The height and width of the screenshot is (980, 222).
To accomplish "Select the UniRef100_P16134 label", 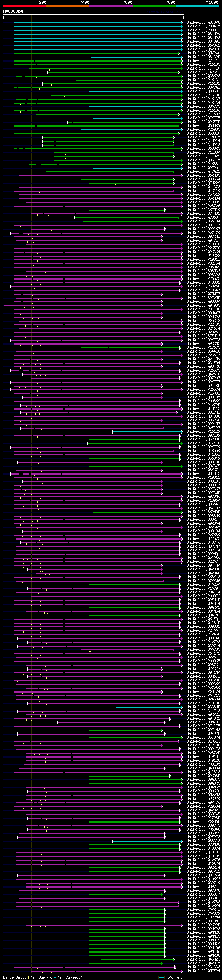I will point(203,103).
